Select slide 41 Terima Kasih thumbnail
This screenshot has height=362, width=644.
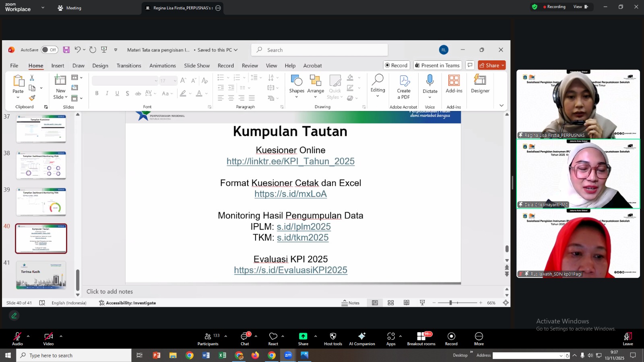pyautogui.click(x=41, y=275)
